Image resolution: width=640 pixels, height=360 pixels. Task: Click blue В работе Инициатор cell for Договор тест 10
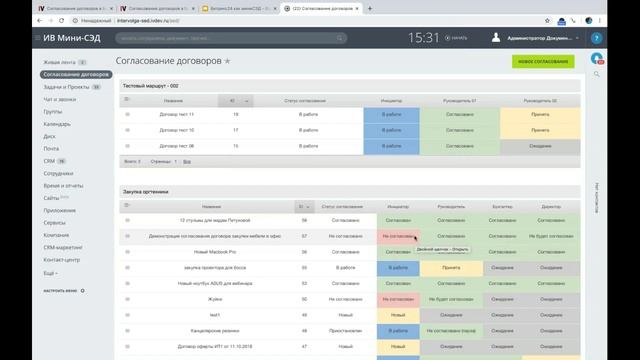tap(391, 130)
